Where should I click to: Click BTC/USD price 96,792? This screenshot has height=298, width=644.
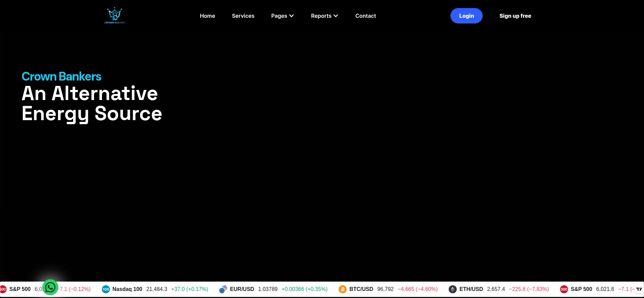click(x=385, y=289)
